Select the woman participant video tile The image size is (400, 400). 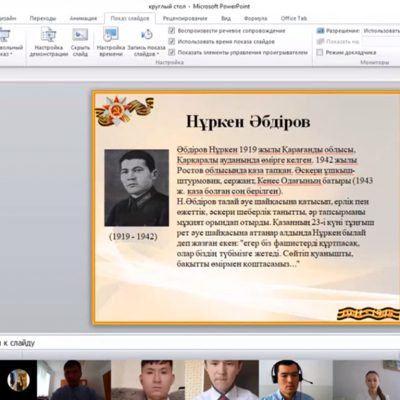pos(367,380)
